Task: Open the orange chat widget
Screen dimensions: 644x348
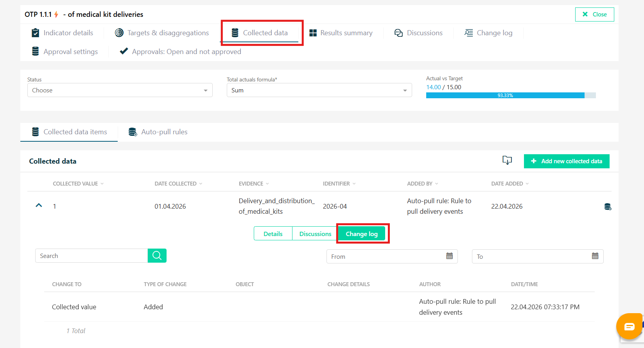Action: (629, 326)
